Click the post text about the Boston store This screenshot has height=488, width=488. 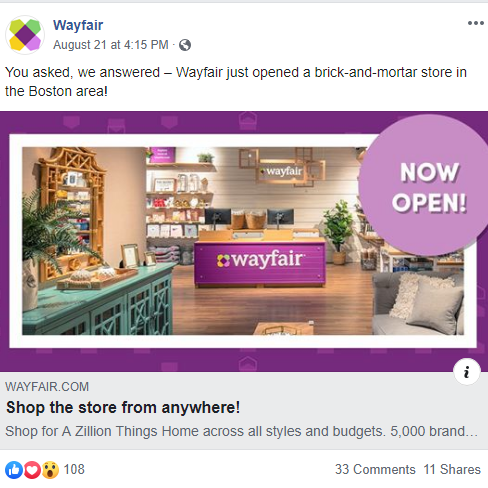tap(236, 82)
